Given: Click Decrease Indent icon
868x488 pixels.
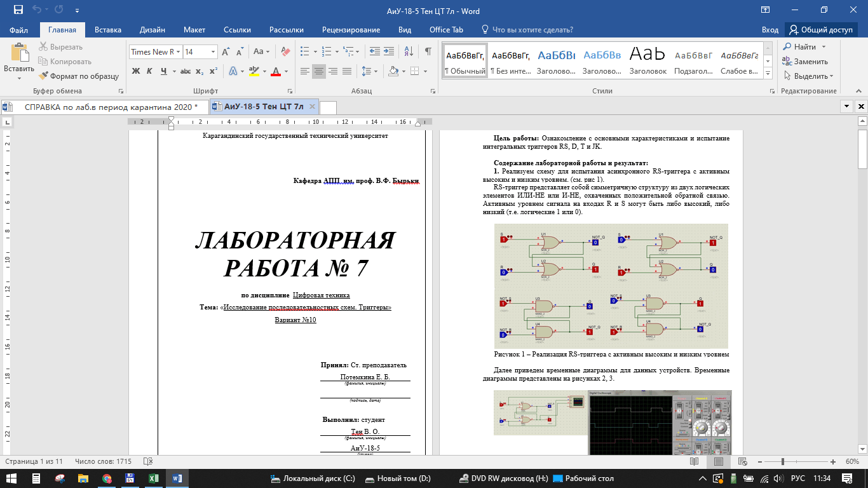Looking at the screenshot, I should point(375,52).
